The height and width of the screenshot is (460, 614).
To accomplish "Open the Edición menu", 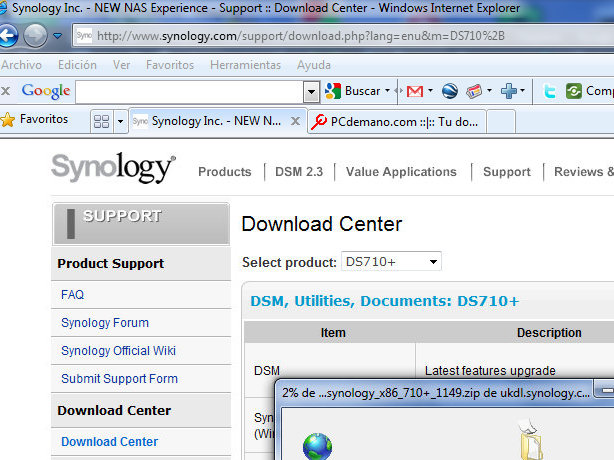I will coord(77,65).
